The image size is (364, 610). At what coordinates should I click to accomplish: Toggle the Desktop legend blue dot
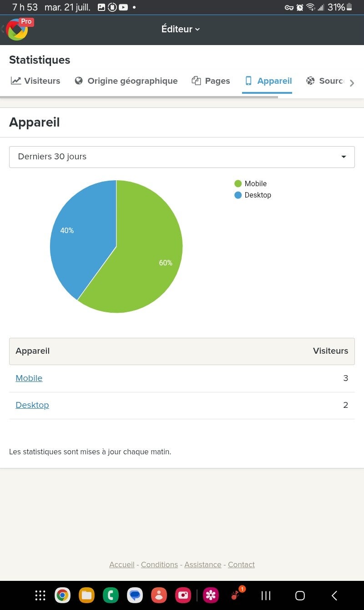click(x=238, y=195)
